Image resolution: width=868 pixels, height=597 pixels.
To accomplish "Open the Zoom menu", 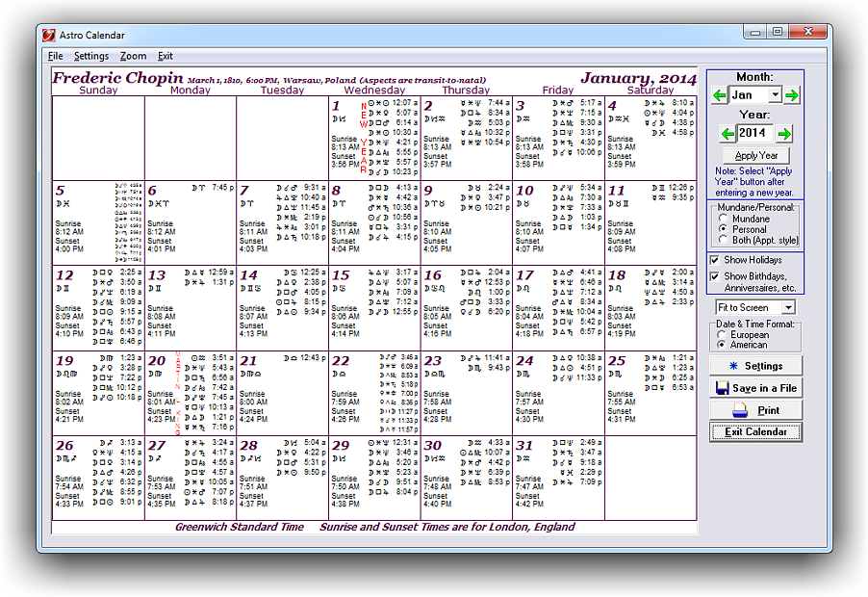I will [134, 56].
